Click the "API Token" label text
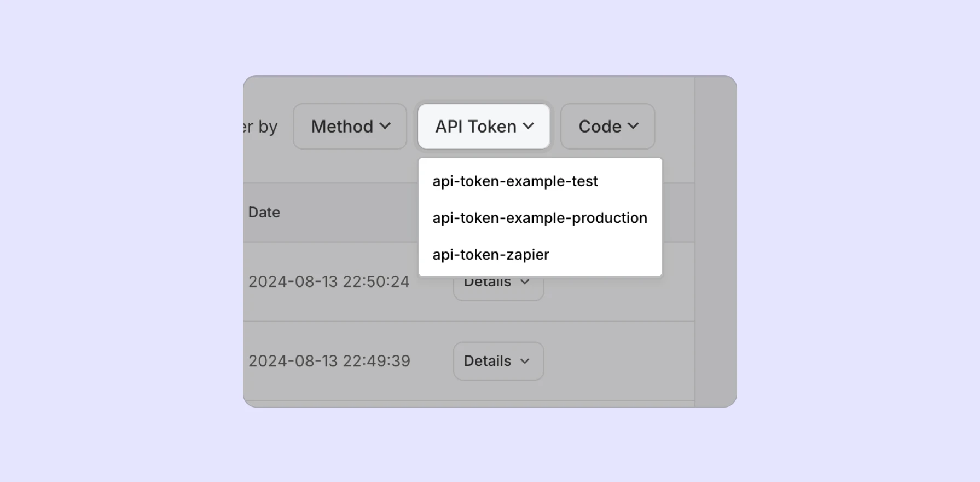The image size is (980, 482). point(475,127)
